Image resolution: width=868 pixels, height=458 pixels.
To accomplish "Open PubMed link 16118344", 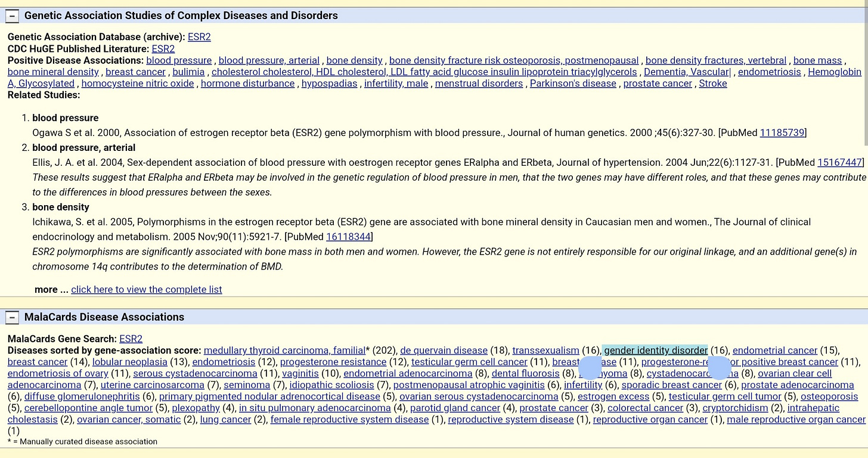I will [x=348, y=237].
